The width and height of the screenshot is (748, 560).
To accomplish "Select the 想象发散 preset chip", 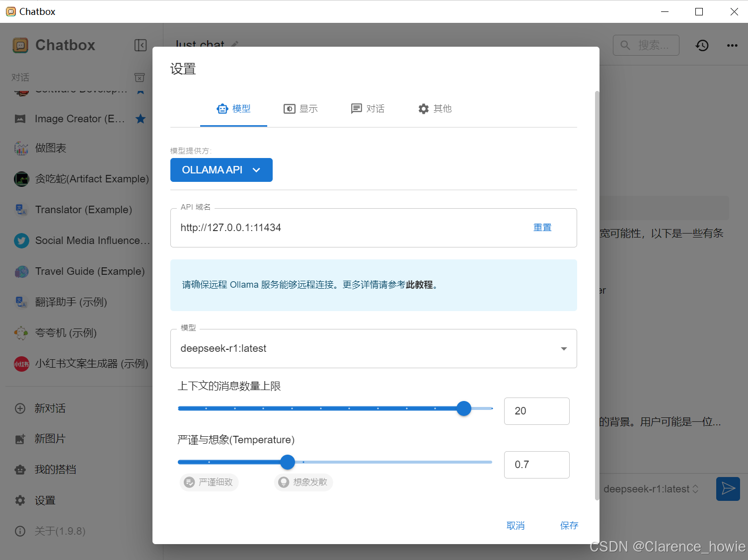I will coord(303,482).
